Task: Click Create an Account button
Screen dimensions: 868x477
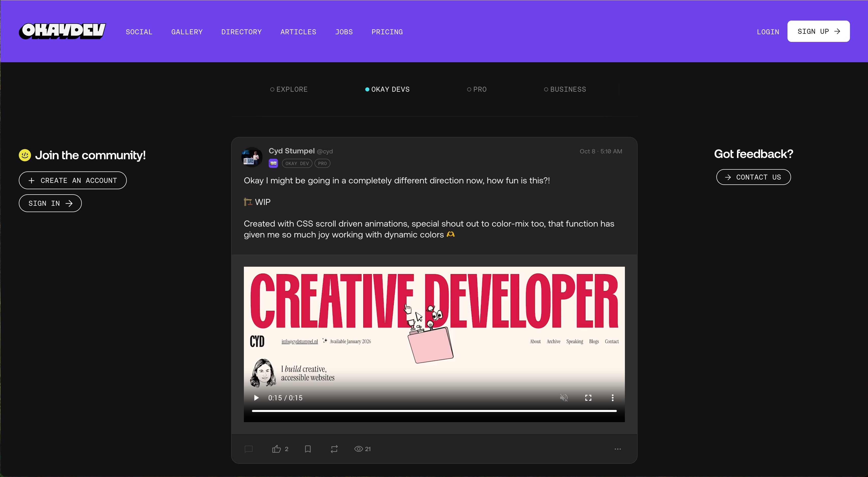Action: pos(73,180)
